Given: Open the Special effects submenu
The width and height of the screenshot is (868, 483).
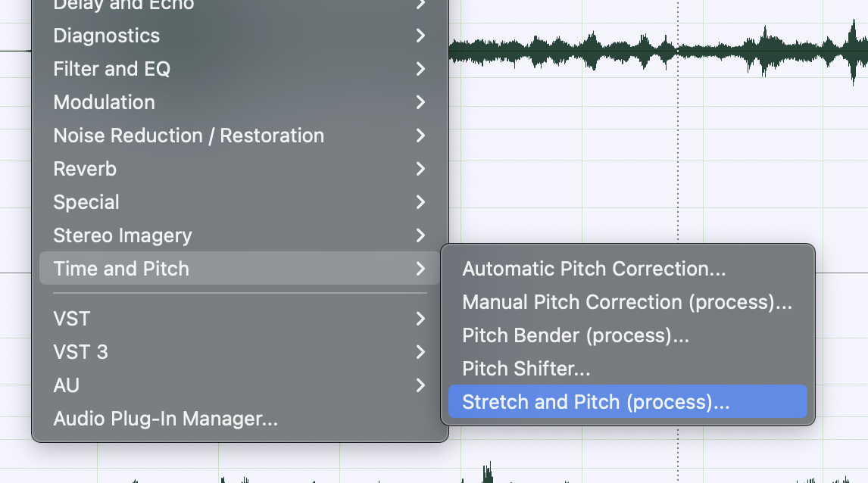Looking at the screenshot, I should [x=239, y=202].
